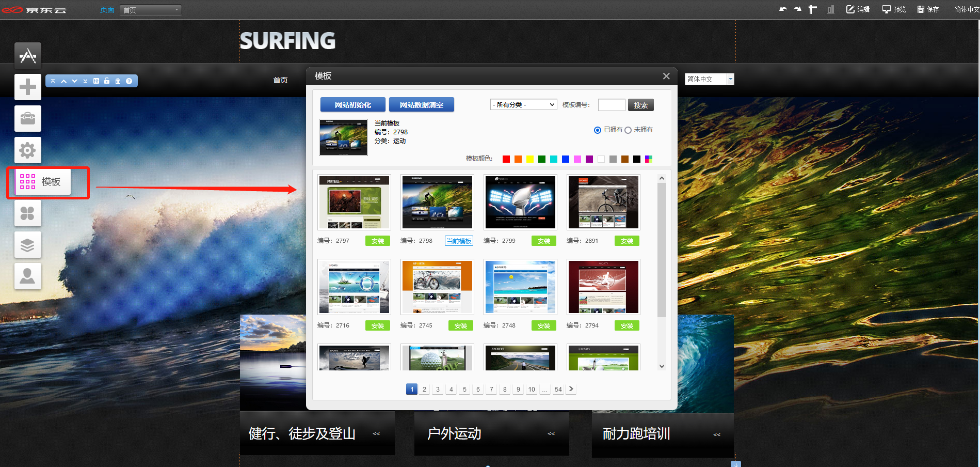
Task: Click move-to-bottom icon in blue toolbar
Action: pyautogui.click(x=85, y=81)
